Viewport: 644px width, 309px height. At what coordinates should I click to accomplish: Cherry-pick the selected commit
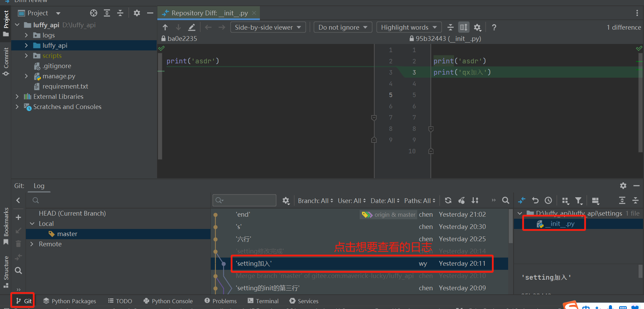[x=461, y=201]
